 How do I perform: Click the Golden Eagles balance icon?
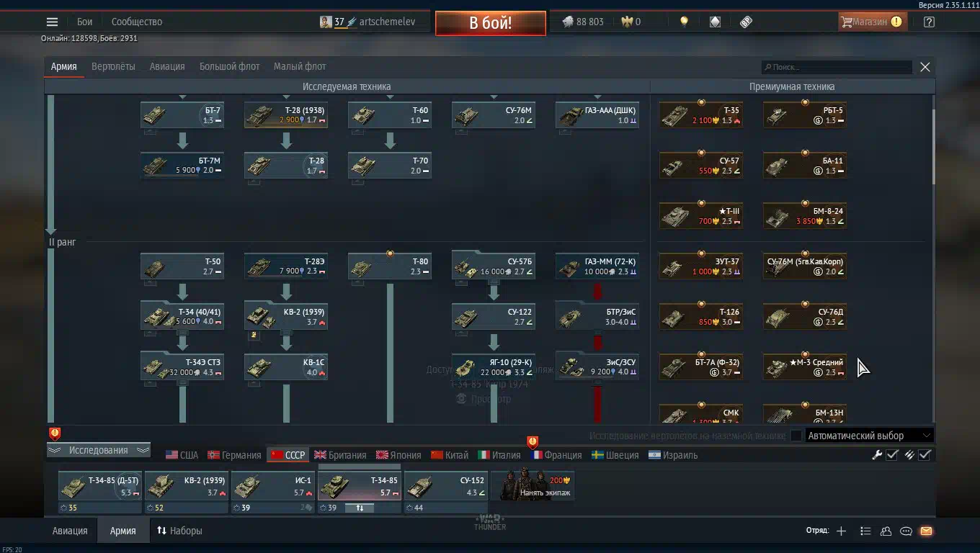626,22
